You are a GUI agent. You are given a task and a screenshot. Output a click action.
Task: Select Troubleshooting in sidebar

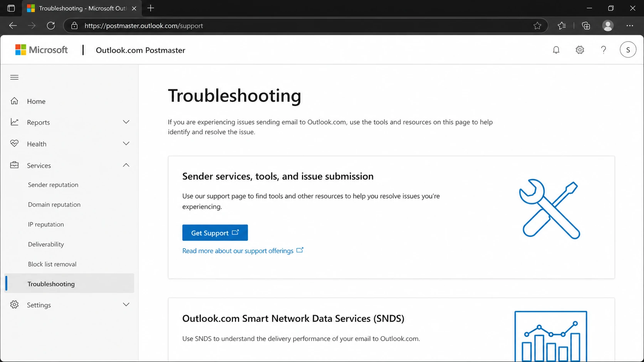69,284
